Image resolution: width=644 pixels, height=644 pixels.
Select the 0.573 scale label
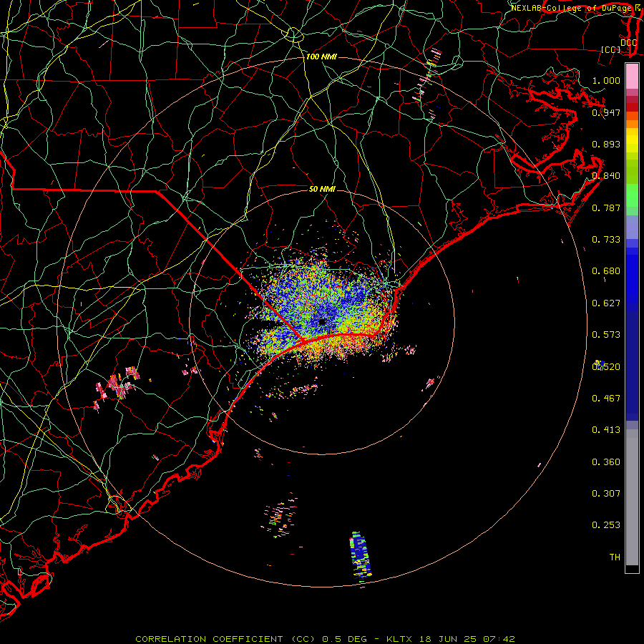point(606,335)
